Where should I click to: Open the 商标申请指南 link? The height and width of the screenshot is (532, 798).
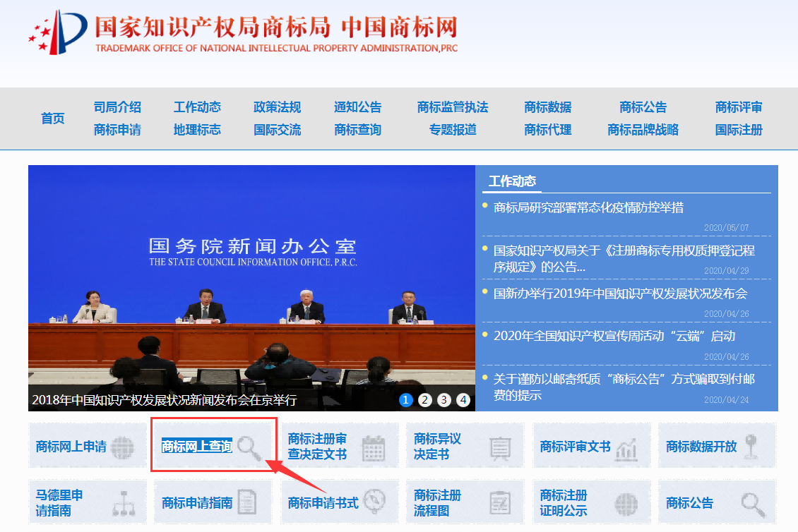[x=198, y=503]
